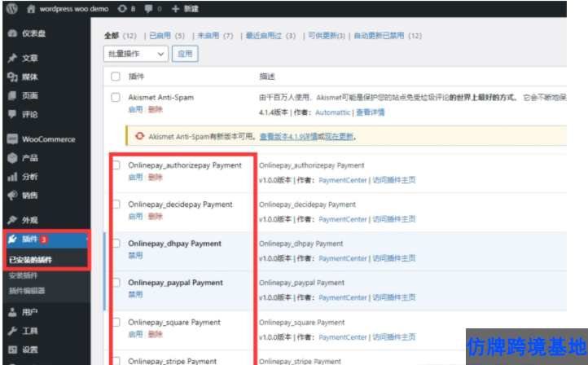Click 现在更新 link in Akismet notice
The height and width of the screenshot is (365, 588).
click(339, 136)
